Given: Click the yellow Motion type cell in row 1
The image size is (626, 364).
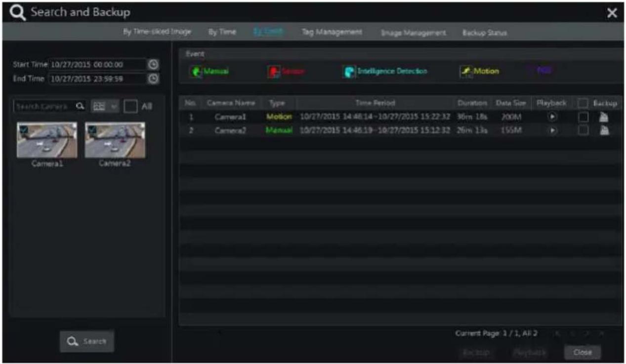Looking at the screenshot, I should tap(279, 117).
